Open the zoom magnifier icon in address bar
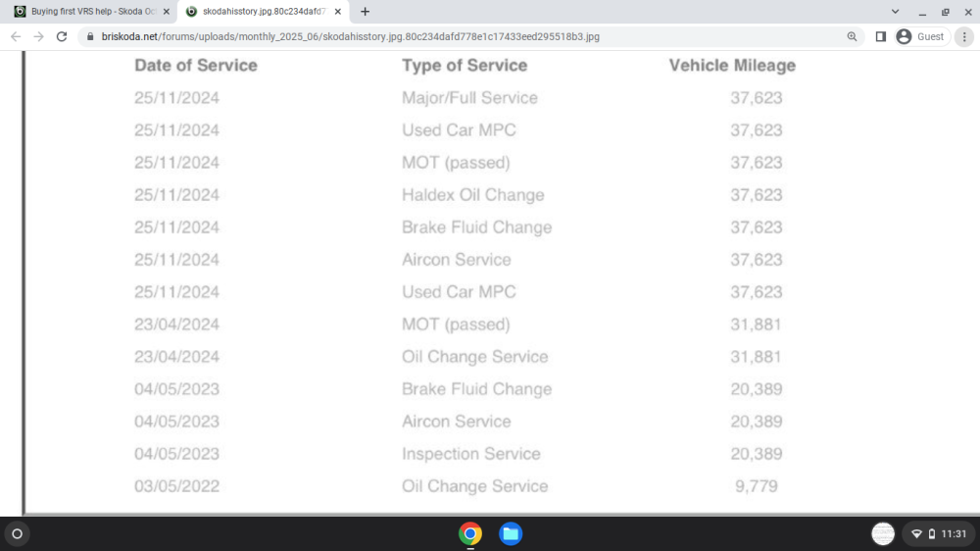 pyautogui.click(x=852, y=37)
